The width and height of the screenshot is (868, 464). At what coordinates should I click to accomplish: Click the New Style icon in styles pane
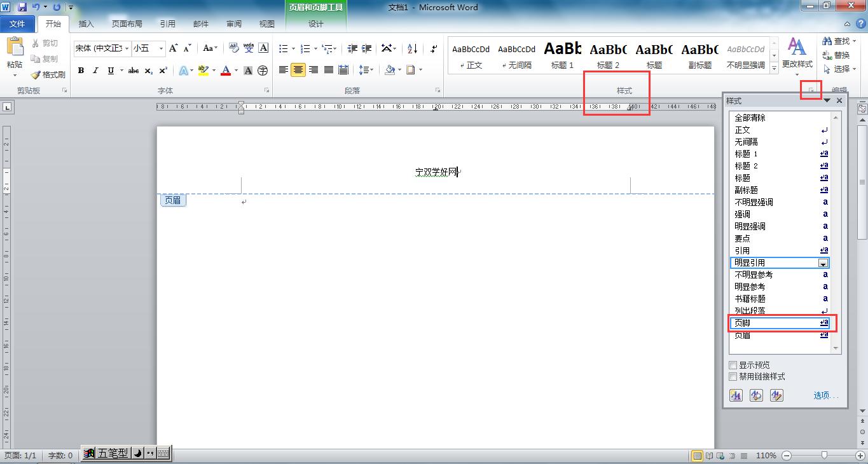736,395
